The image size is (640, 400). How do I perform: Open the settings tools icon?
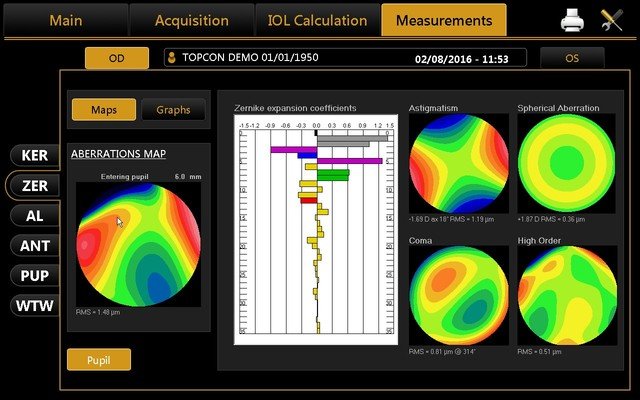pyautogui.click(x=611, y=19)
